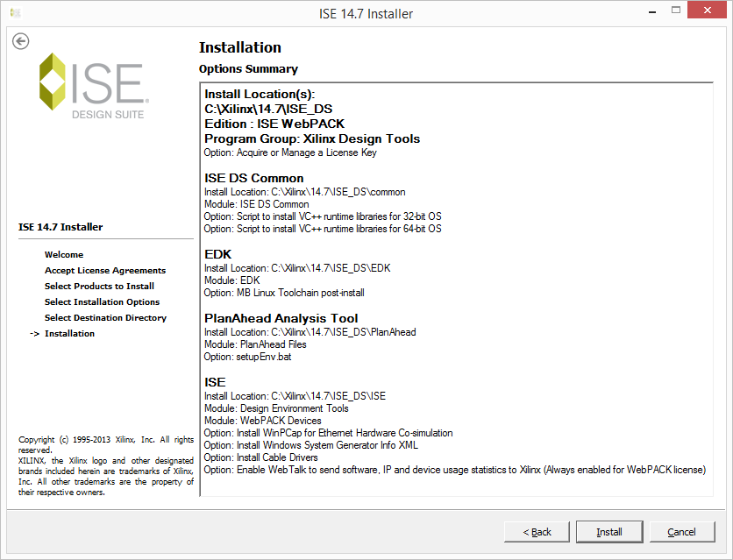Click the path C:\Xilinx\14.7\ISE_DS
Image resolution: width=733 pixels, height=560 pixels.
(x=268, y=110)
